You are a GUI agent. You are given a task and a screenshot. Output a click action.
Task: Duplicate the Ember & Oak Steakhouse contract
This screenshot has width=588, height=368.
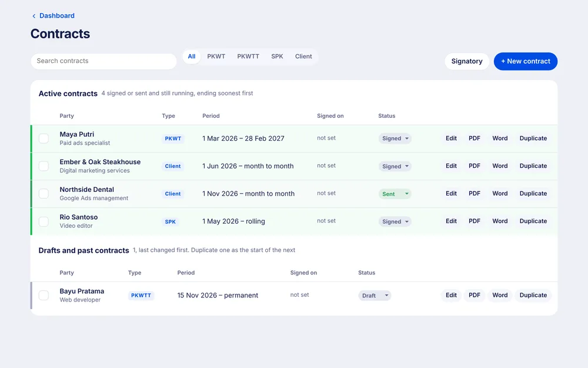tap(533, 166)
